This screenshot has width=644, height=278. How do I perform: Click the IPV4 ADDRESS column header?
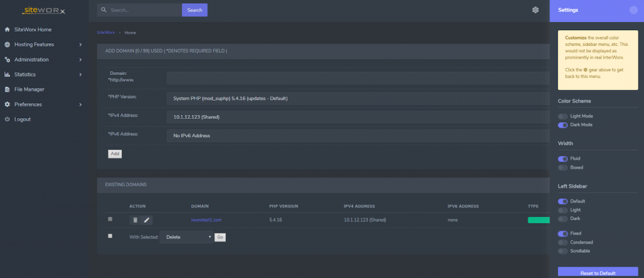(x=359, y=206)
